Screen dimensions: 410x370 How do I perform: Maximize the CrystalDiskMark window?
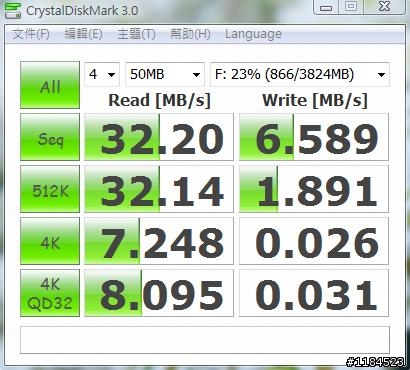(x=351, y=7)
